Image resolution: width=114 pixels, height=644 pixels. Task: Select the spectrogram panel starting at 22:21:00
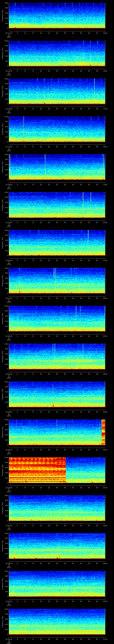[x=57, y=281]
